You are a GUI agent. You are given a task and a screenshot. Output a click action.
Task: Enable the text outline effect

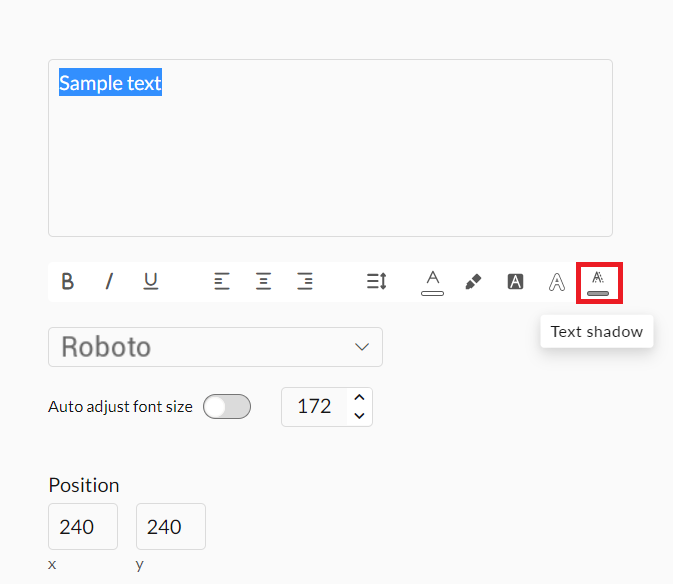pyautogui.click(x=557, y=282)
